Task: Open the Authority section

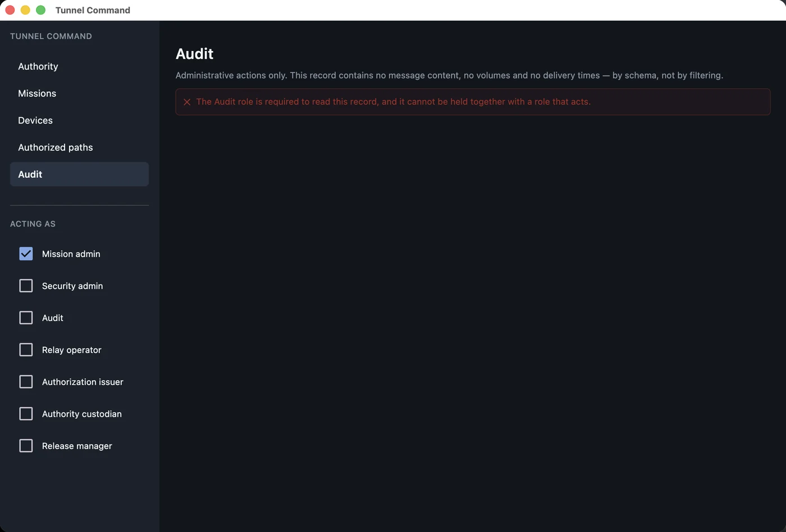Action: point(79,66)
